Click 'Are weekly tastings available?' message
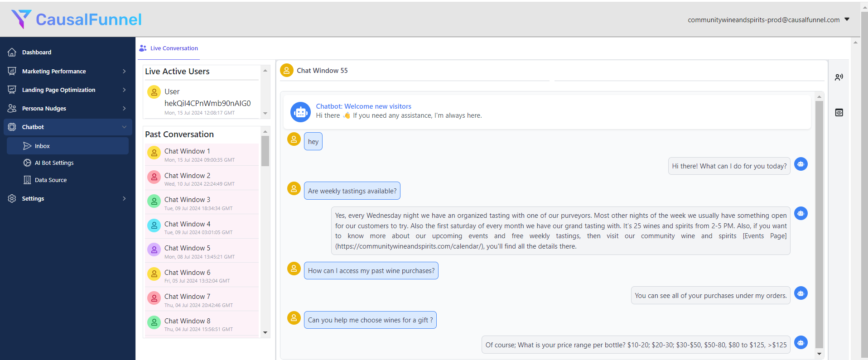The image size is (868, 360). (x=352, y=191)
